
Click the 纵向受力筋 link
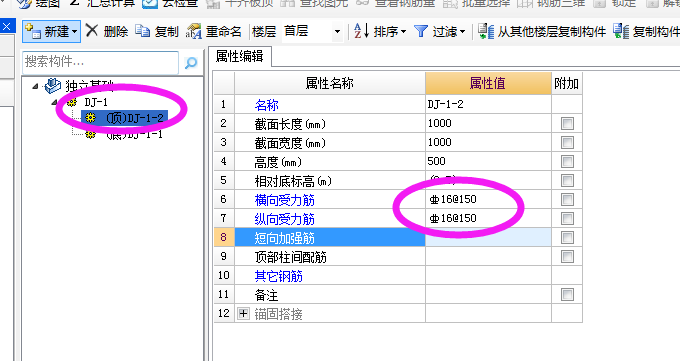coord(284,219)
